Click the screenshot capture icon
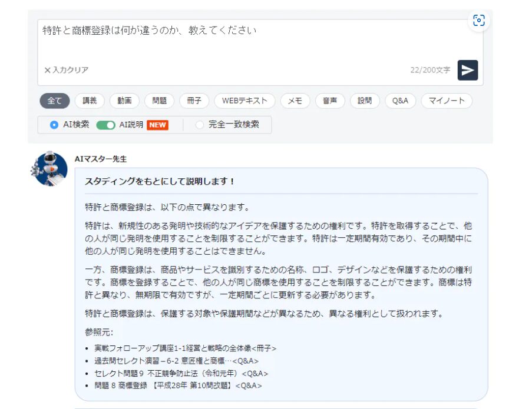The width and height of the screenshot is (532, 409). (479, 21)
